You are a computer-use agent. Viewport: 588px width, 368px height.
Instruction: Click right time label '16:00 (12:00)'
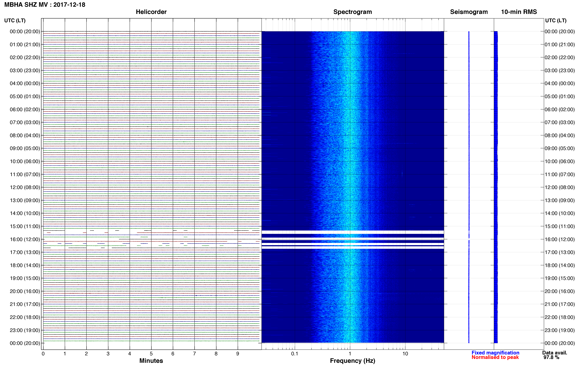coord(560,239)
